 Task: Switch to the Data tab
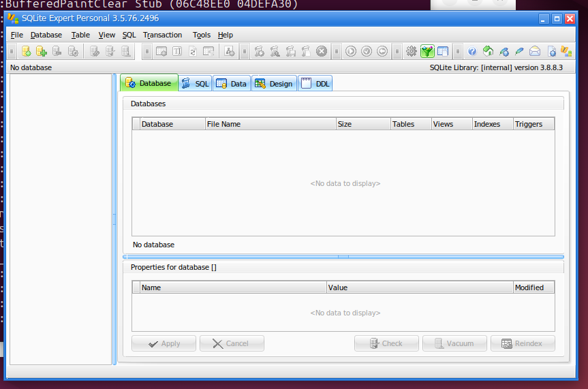(232, 84)
